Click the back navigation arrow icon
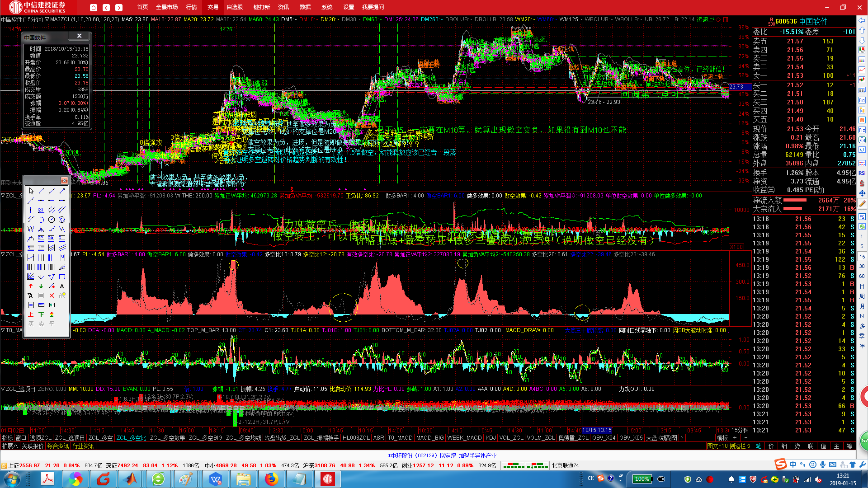Viewport: 868px width, 488px height. coord(106,7)
